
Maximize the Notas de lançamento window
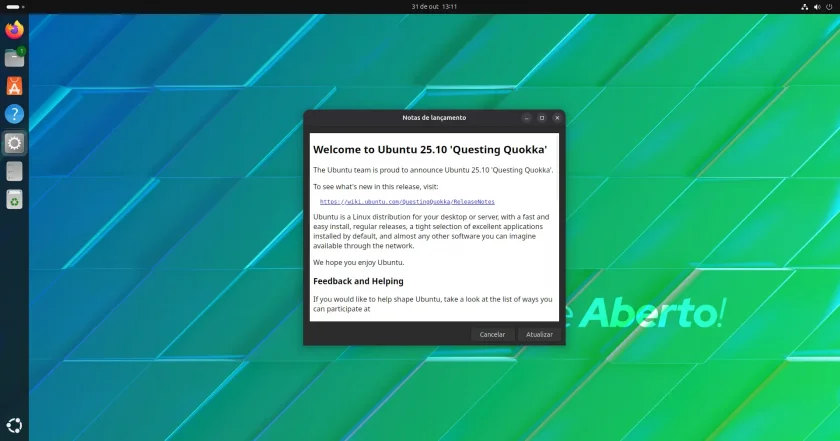tap(542, 118)
